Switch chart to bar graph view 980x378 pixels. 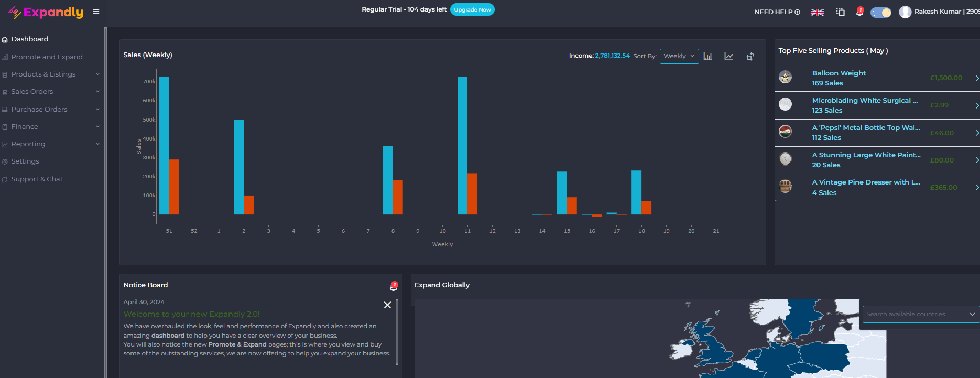coord(707,56)
